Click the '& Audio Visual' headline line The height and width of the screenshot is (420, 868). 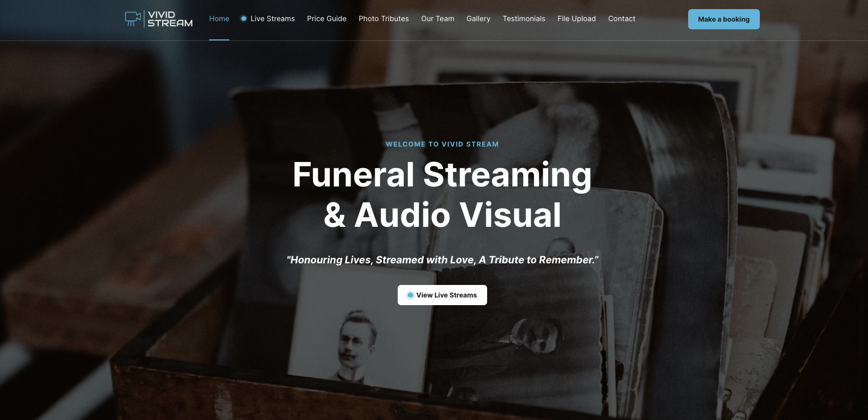click(442, 215)
